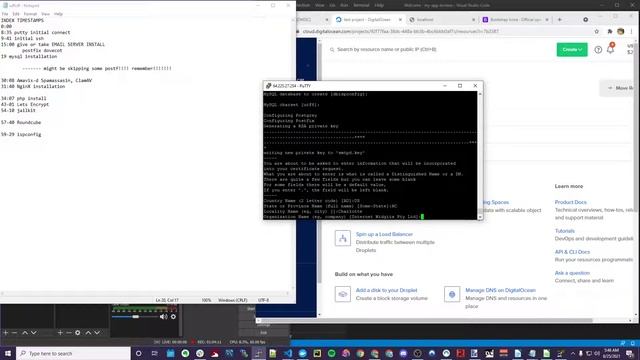Open the Product Docs link
640x360 pixels.
(570, 202)
